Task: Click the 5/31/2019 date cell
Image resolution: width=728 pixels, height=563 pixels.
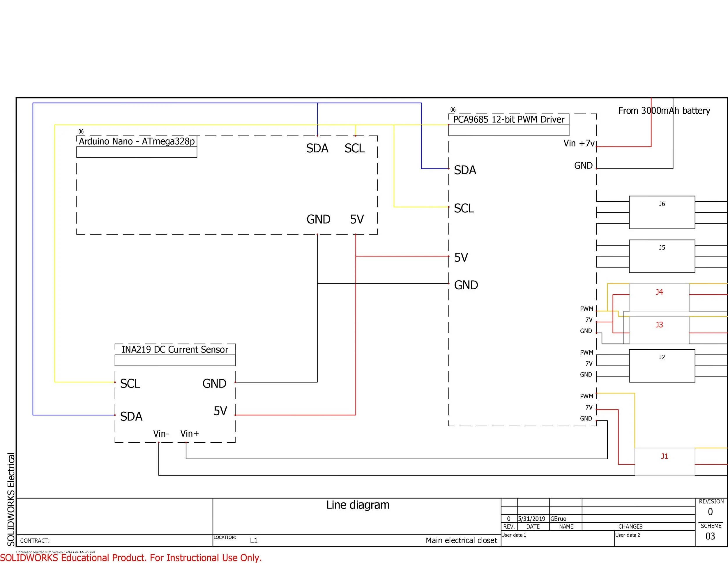Action: (531, 519)
